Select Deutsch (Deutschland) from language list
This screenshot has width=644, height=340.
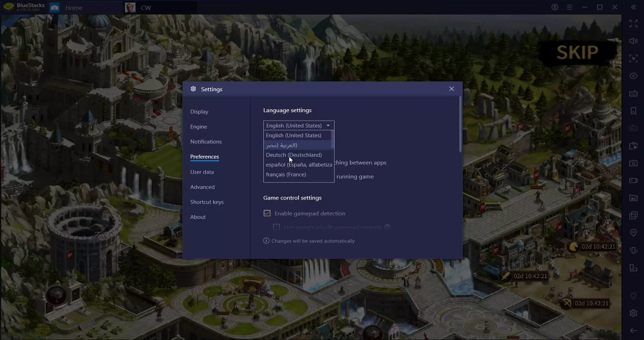pos(294,155)
